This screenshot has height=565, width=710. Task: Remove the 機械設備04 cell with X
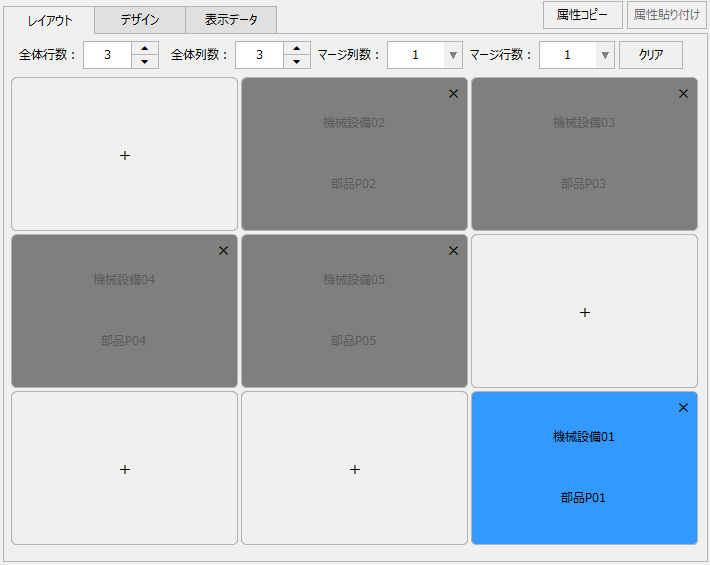click(x=223, y=251)
